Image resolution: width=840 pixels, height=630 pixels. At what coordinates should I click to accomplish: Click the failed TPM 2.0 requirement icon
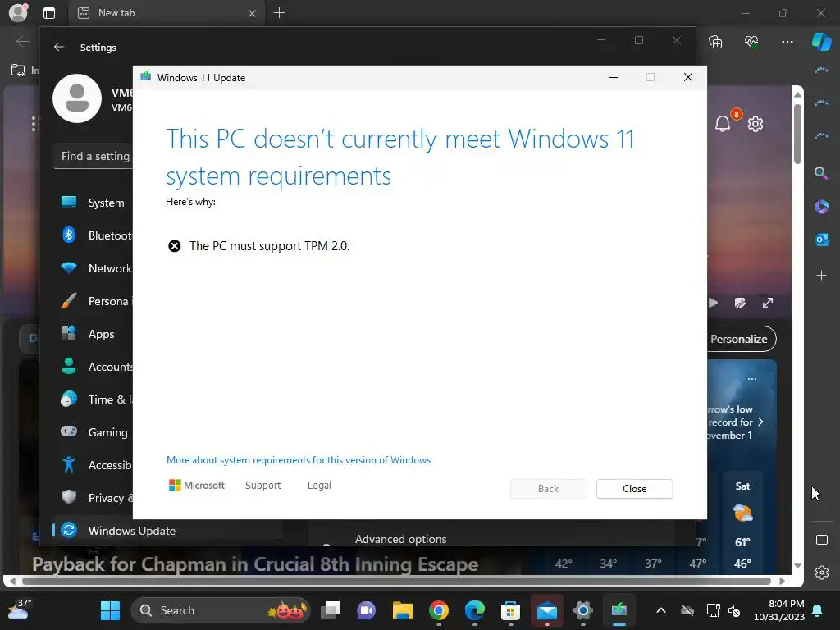(x=175, y=246)
